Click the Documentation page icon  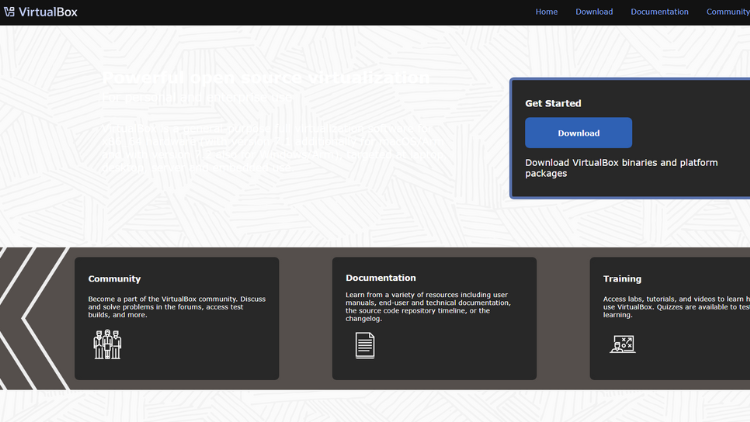click(x=365, y=344)
